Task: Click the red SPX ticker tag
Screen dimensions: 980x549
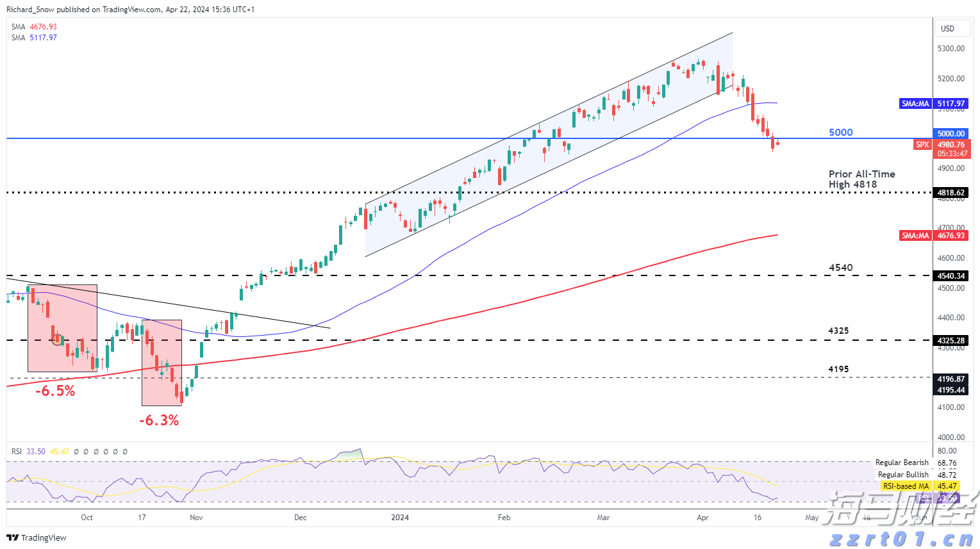Action: pos(922,145)
